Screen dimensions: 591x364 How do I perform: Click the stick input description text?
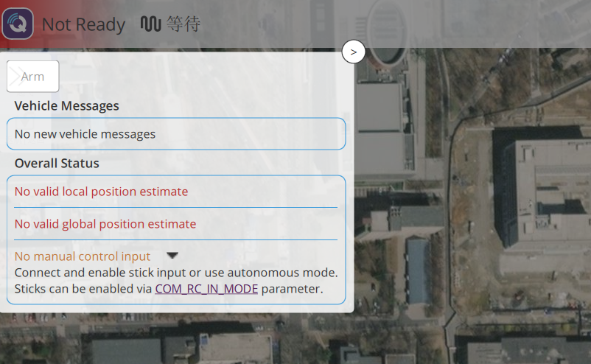(x=176, y=280)
